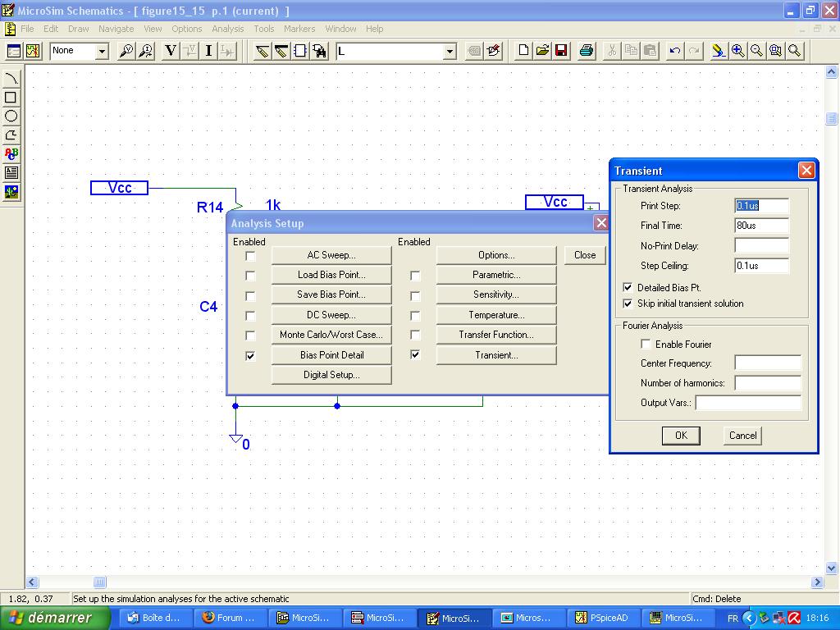Click the Transient... button

click(x=496, y=355)
